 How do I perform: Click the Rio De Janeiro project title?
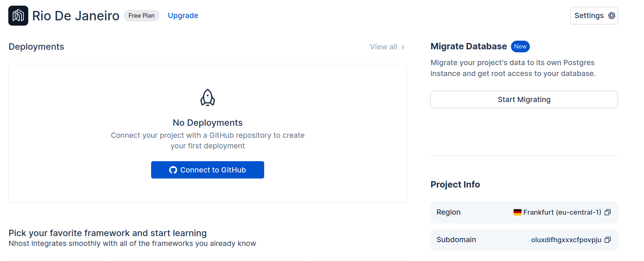pos(76,16)
